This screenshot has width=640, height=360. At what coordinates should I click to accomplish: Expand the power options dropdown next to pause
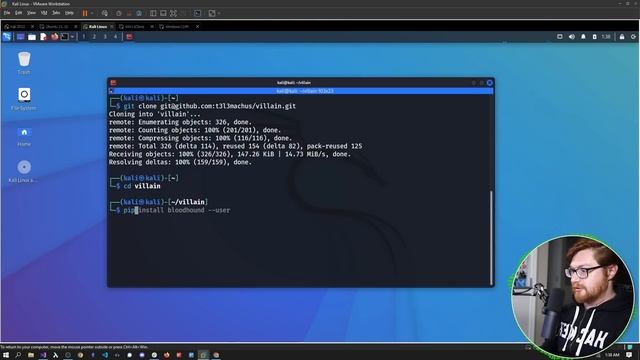92,13
